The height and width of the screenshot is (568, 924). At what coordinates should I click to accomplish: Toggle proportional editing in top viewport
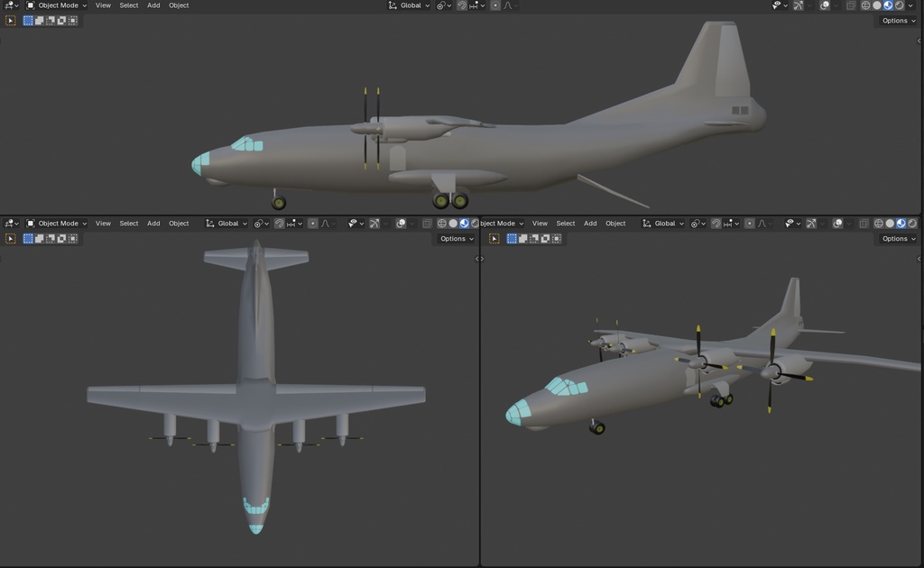click(x=495, y=5)
